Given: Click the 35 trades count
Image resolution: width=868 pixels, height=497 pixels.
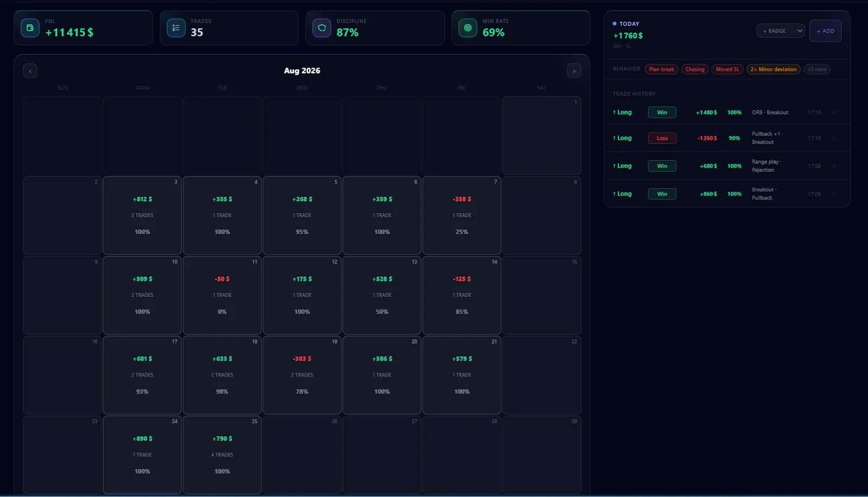Looking at the screenshot, I should pos(197,33).
